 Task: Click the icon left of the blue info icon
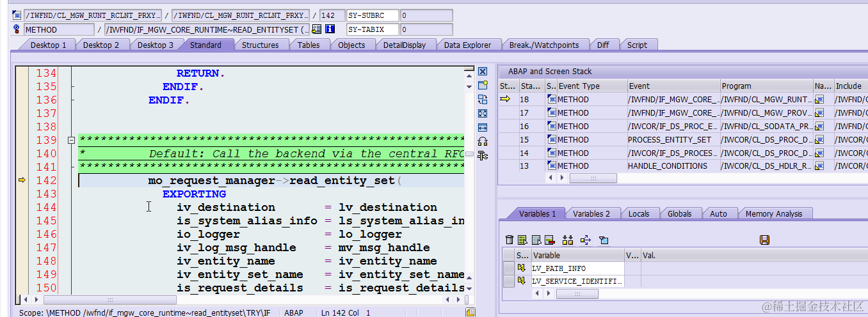pyautogui.click(x=317, y=29)
